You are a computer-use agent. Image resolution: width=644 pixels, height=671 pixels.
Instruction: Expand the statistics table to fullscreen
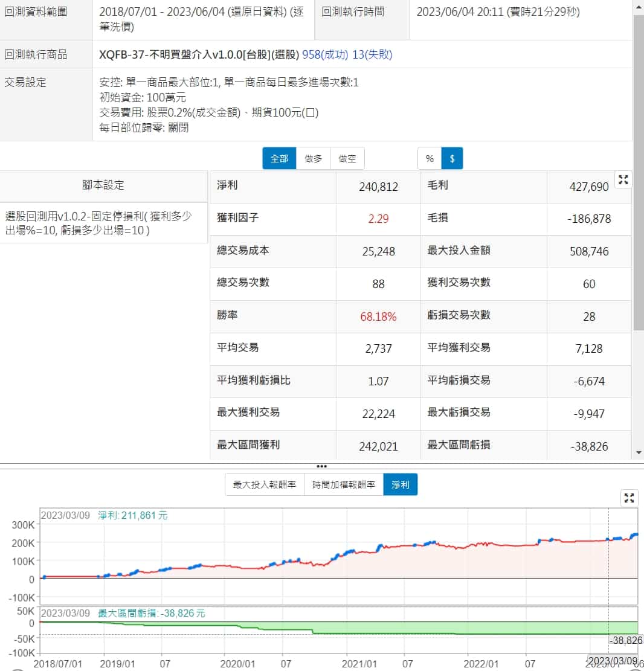[623, 179]
